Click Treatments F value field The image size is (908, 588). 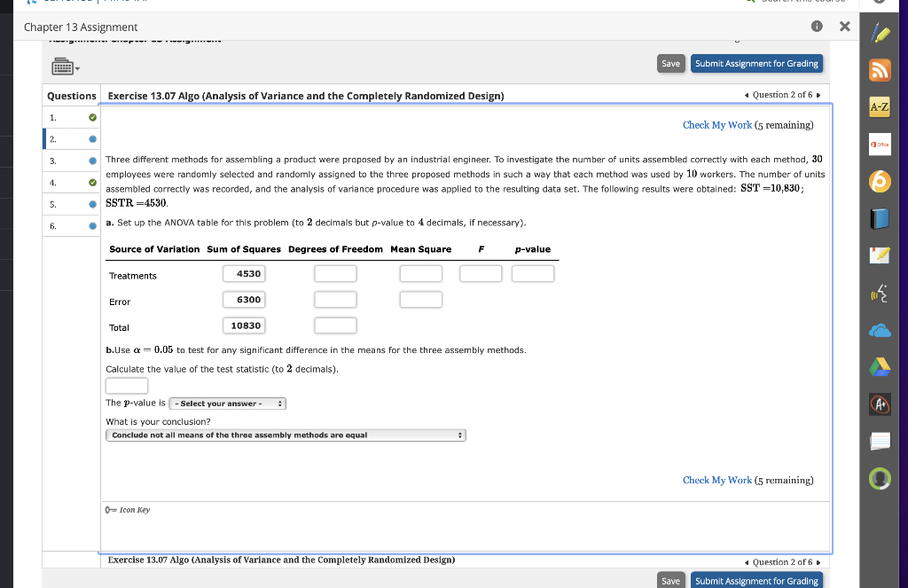[x=481, y=273]
